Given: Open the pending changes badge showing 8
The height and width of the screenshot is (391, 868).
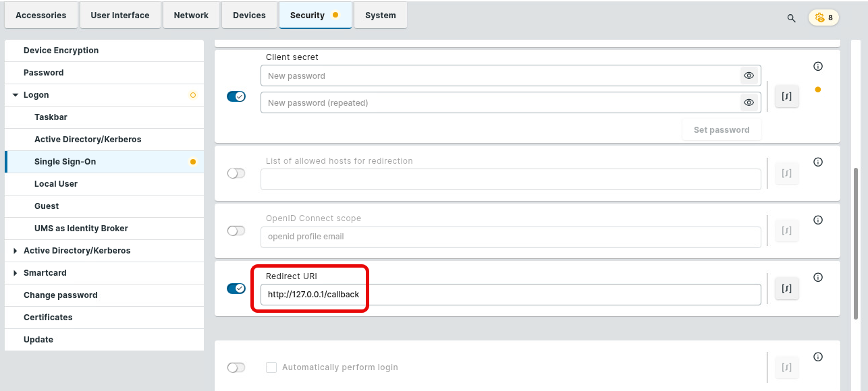Looking at the screenshot, I should [x=823, y=18].
